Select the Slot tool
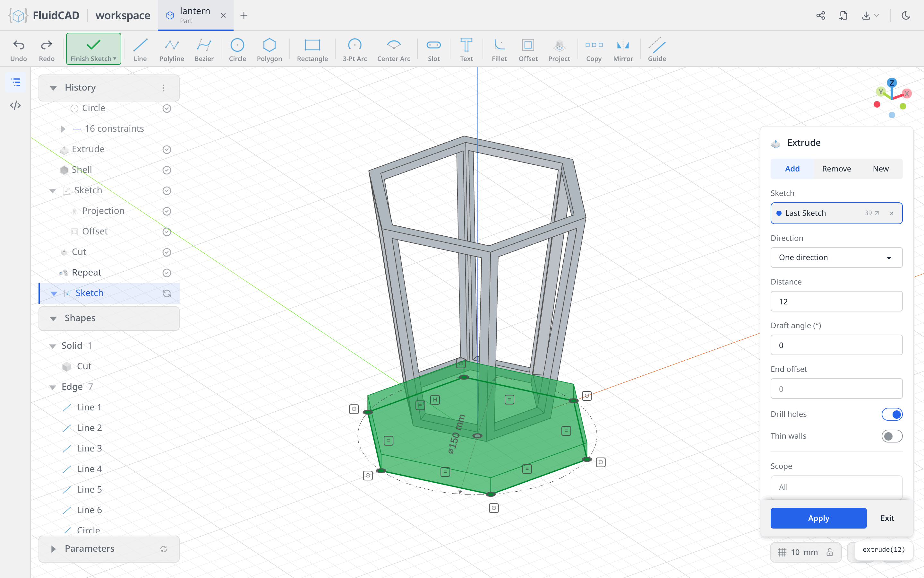Image resolution: width=924 pixels, height=578 pixels. (433, 50)
